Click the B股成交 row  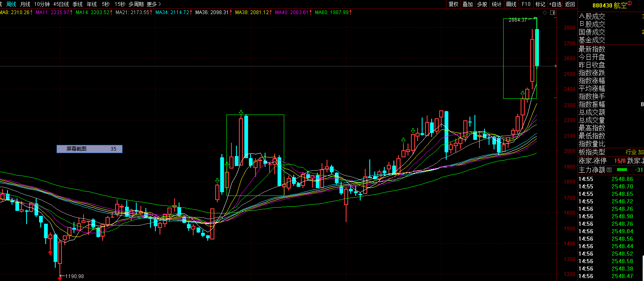click(611, 24)
